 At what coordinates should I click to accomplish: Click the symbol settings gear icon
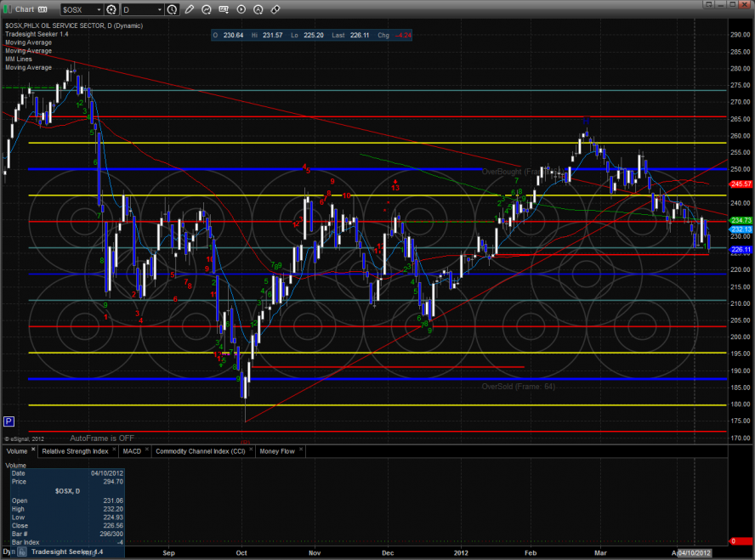[111, 9]
